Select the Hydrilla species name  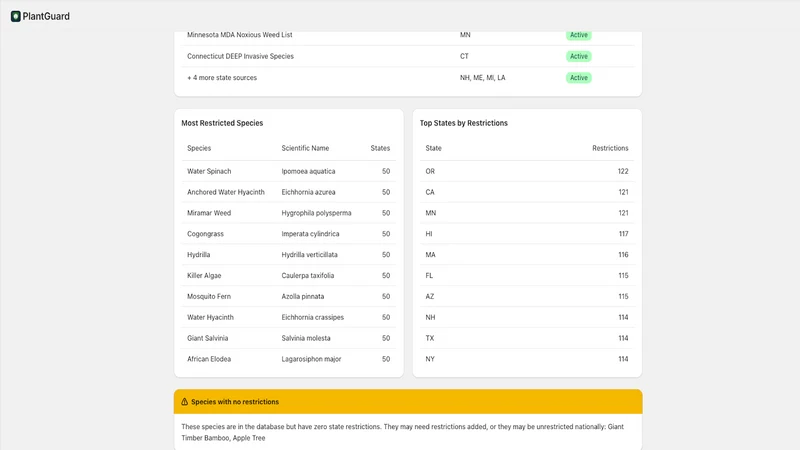point(198,255)
